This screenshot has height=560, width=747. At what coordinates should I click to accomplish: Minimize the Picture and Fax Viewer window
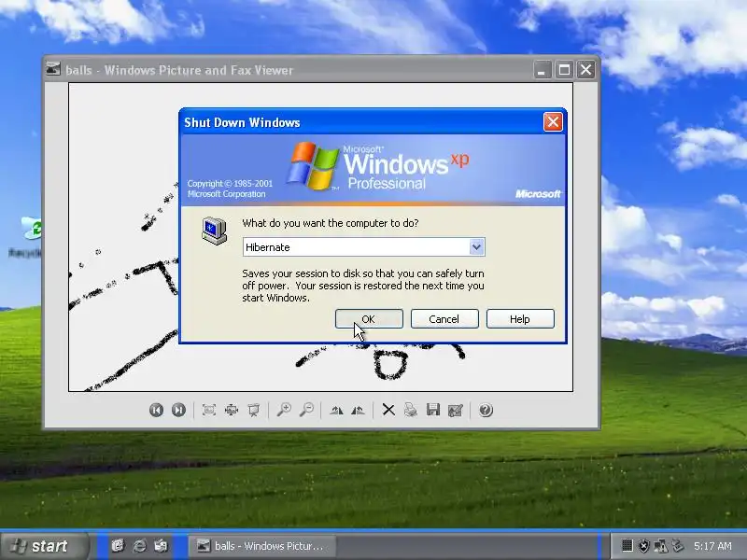coord(543,70)
